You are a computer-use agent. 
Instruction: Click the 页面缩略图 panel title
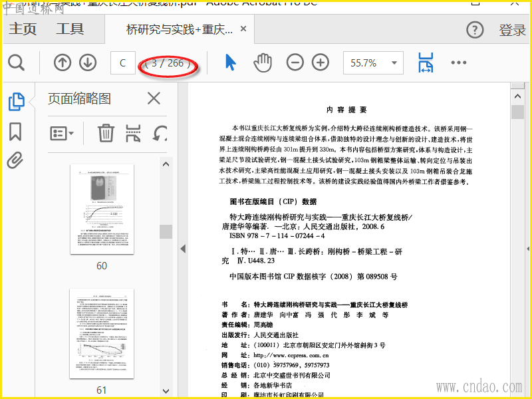(79, 98)
